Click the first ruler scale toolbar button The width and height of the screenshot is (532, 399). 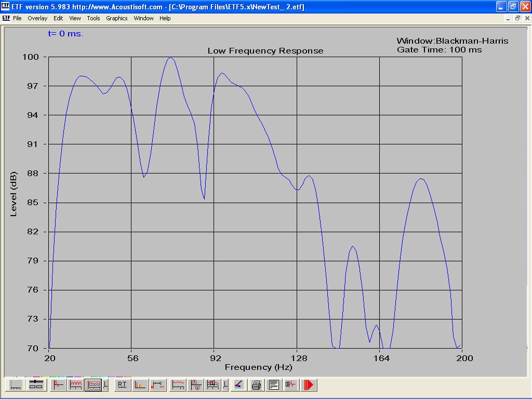[x=16, y=385]
